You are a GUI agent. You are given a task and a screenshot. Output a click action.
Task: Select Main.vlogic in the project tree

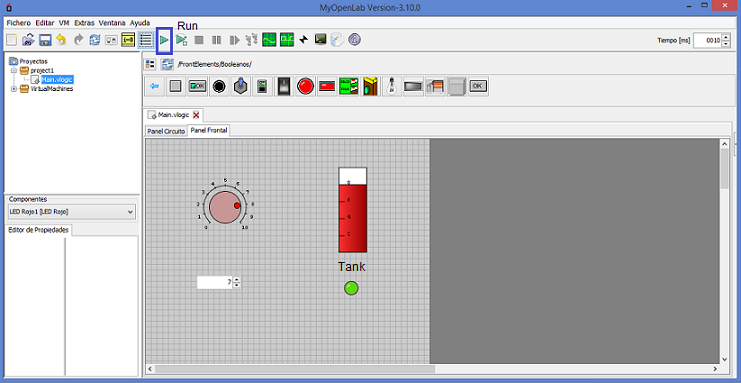pos(57,79)
